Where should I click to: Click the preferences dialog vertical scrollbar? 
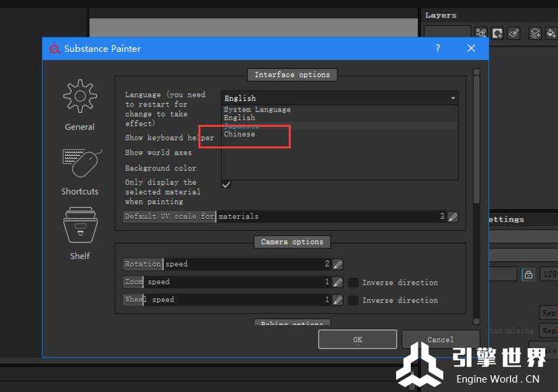(x=476, y=139)
